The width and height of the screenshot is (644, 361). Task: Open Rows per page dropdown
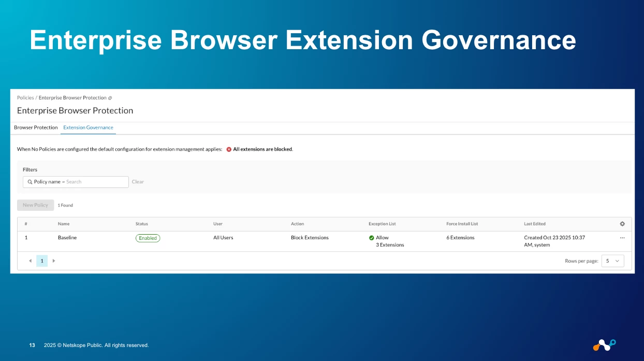click(613, 261)
